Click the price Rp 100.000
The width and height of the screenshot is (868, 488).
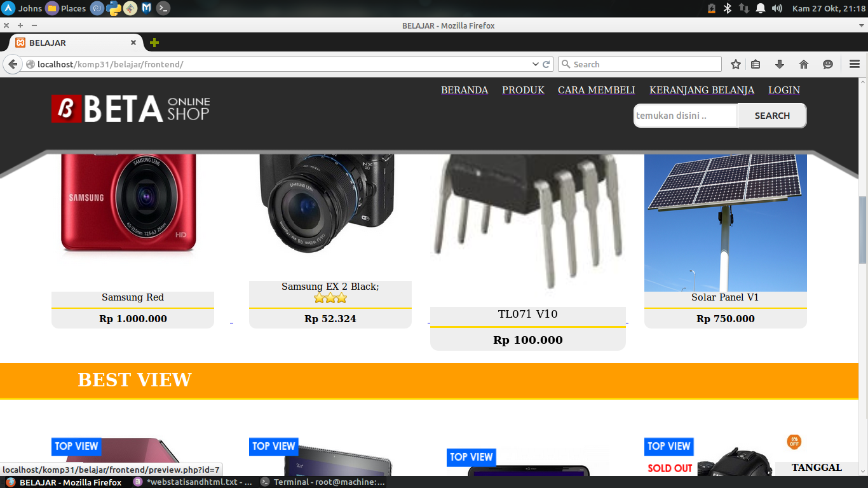[x=528, y=340]
